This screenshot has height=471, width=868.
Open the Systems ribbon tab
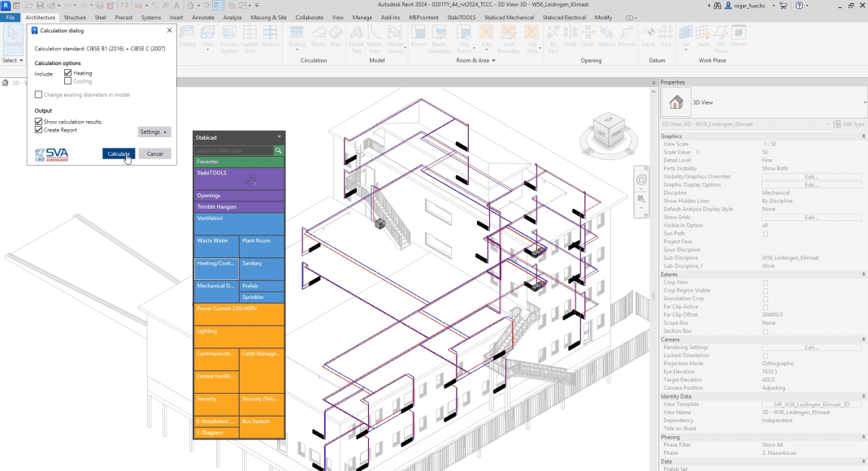tap(151, 17)
